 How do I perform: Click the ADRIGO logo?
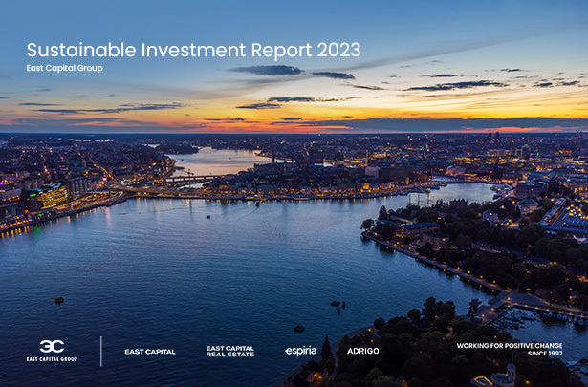(x=362, y=351)
